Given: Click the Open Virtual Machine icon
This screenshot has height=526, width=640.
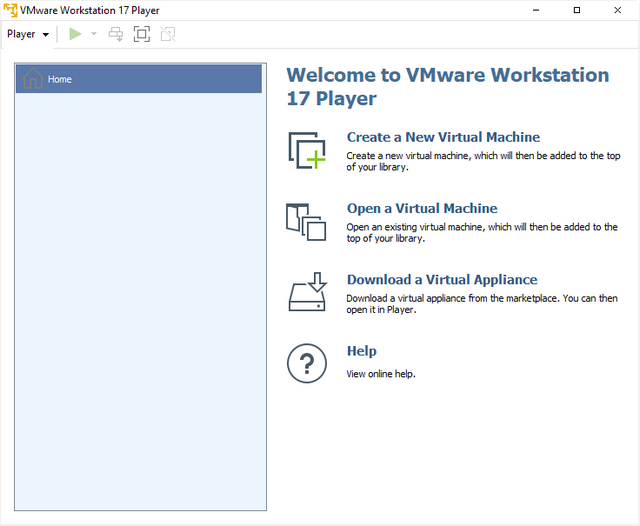Looking at the screenshot, I should click(x=307, y=221).
